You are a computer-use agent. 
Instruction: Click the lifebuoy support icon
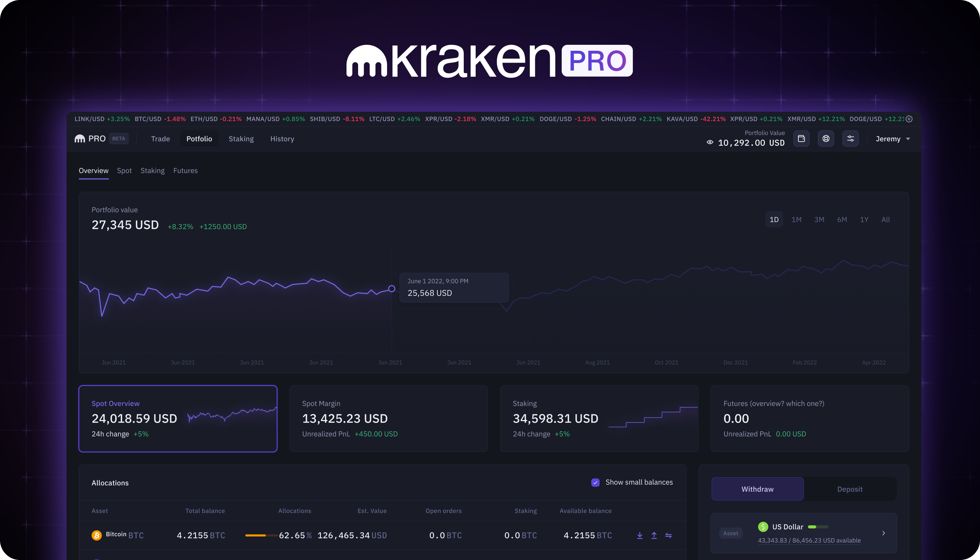point(826,139)
